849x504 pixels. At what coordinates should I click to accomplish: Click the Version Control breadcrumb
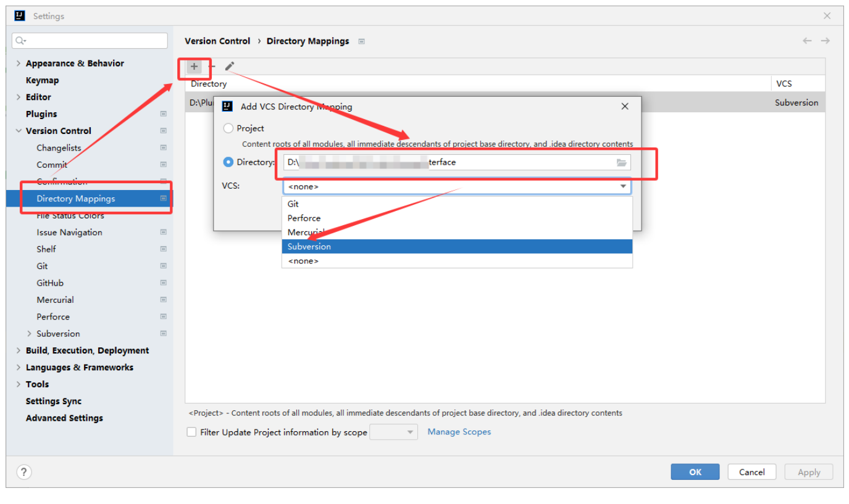pos(217,41)
